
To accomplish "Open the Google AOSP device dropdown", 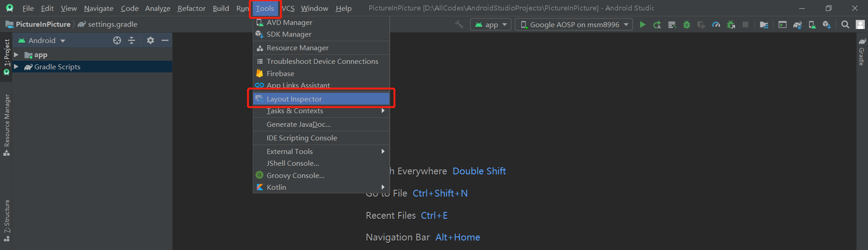I will pyautogui.click(x=574, y=24).
